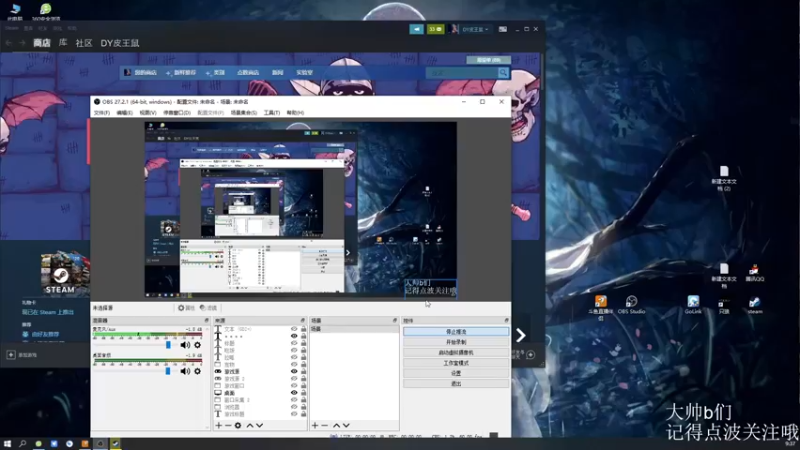This screenshot has height=450, width=800.
Task: Open Windows taskbar search
Action: 22,443
